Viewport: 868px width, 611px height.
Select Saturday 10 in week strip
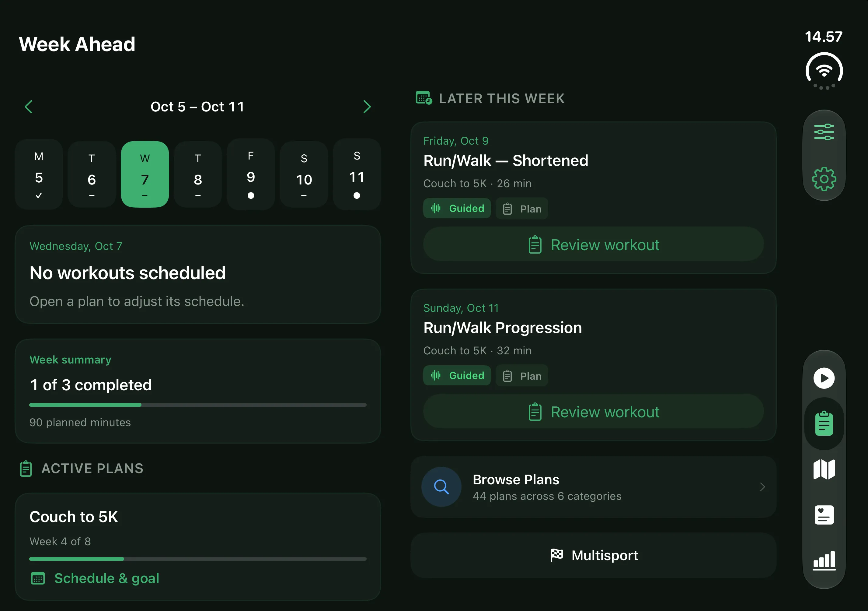pyautogui.click(x=304, y=174)
